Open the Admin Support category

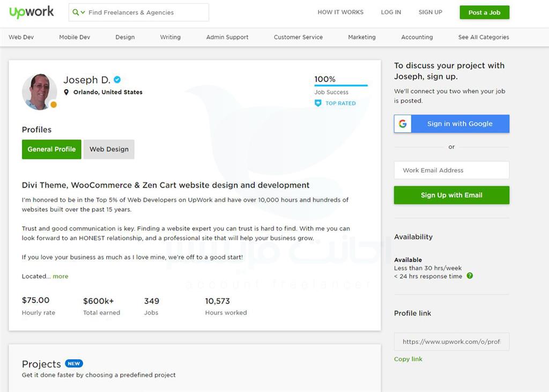[x=227, y=37]
